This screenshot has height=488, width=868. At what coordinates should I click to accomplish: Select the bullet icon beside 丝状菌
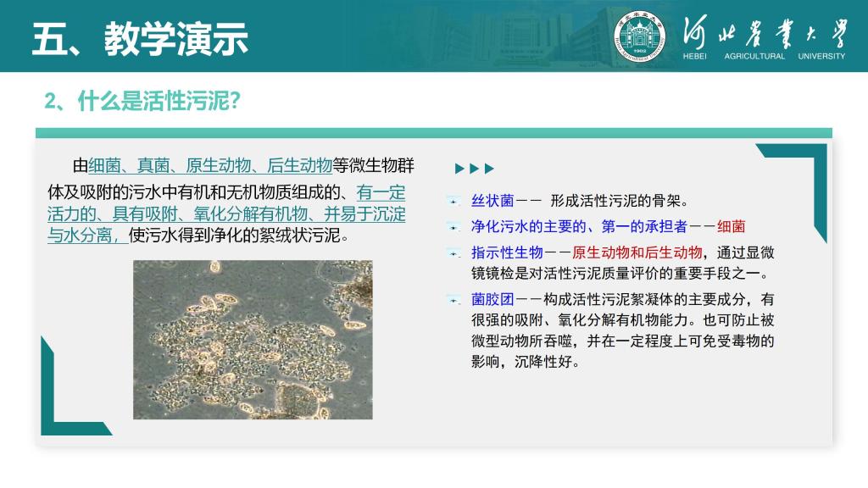(x=453, y=202)
